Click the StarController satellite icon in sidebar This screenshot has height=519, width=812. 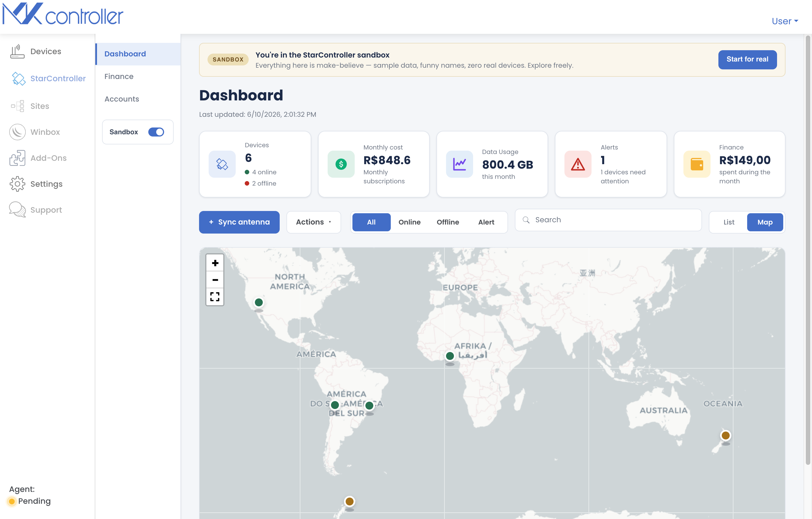tap(19, 79)
